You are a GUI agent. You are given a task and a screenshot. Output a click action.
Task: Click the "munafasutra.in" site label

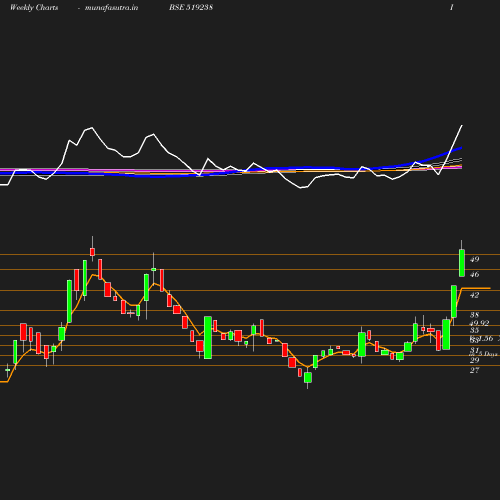(x=111, y=7)
